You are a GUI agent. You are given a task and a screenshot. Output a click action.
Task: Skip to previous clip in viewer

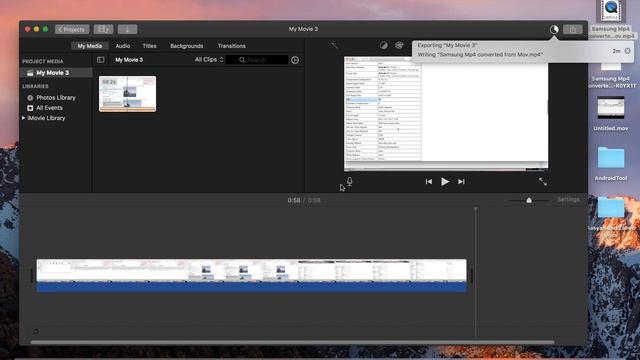[428, 182]
